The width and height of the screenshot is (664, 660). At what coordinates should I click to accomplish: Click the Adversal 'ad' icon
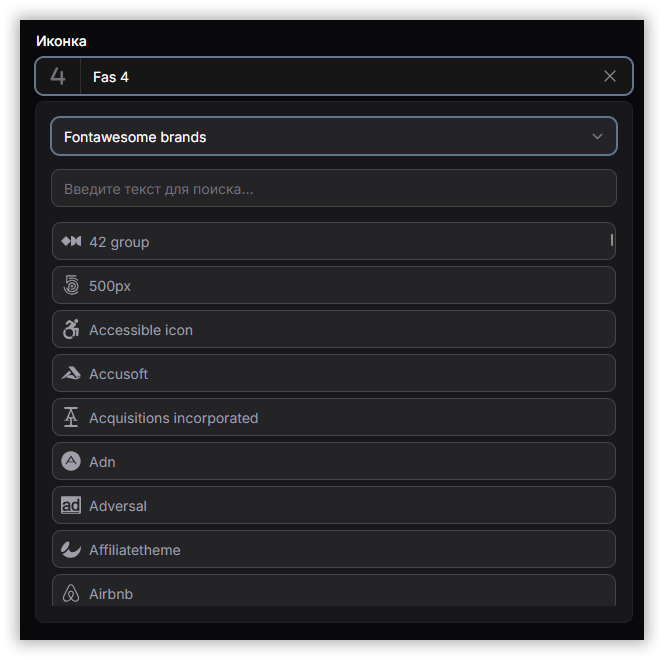[71, 506]
